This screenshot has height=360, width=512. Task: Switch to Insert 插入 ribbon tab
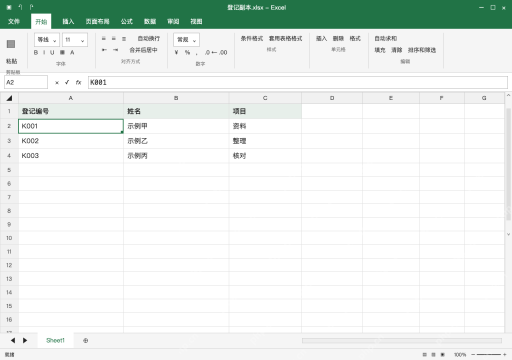coord(68,21)
